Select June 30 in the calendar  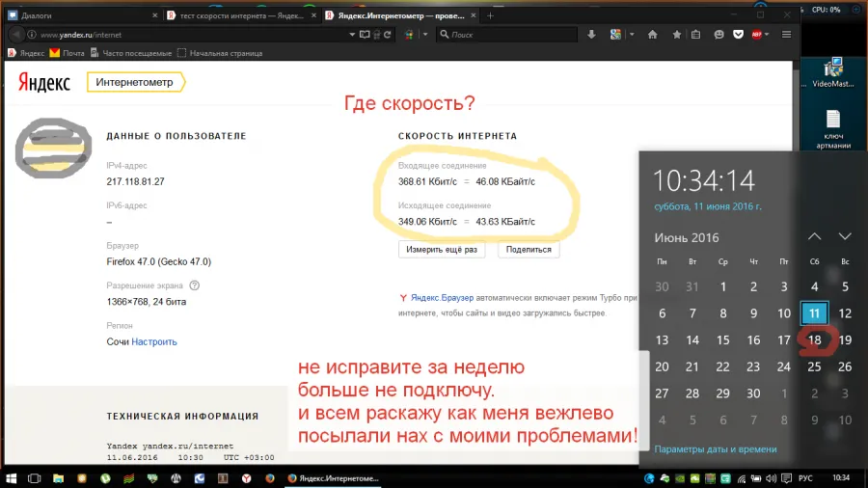[x=753, y=393]
